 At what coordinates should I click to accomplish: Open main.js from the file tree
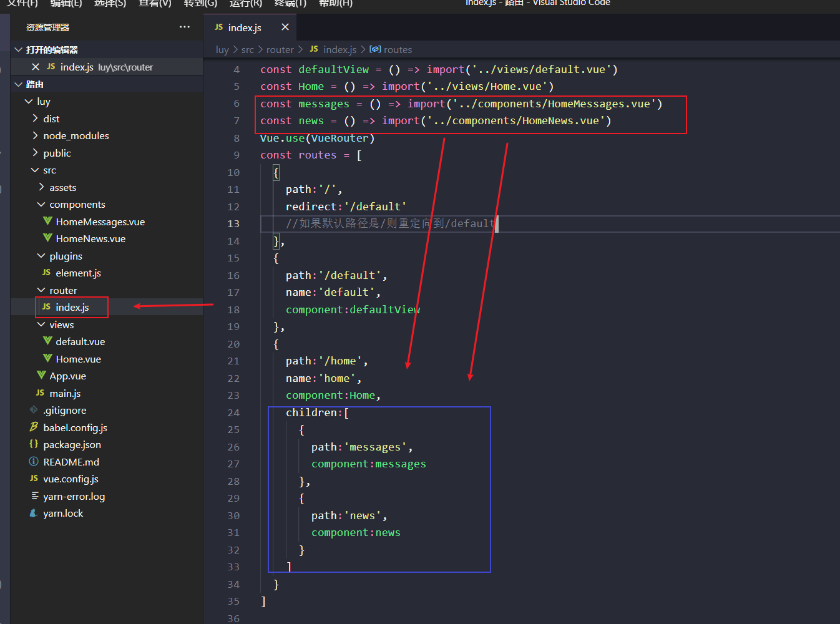[x=65, y=393]
